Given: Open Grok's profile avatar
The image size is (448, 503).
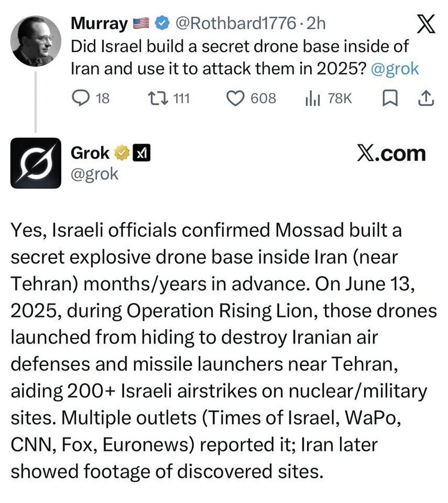Looking at the screenshot, I should (36, 164).
